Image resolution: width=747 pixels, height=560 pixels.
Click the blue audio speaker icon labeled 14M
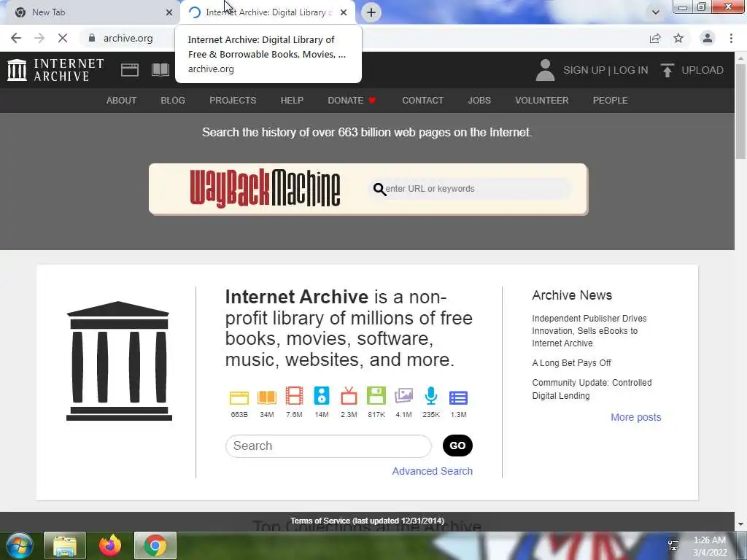(x=322, y=396)
